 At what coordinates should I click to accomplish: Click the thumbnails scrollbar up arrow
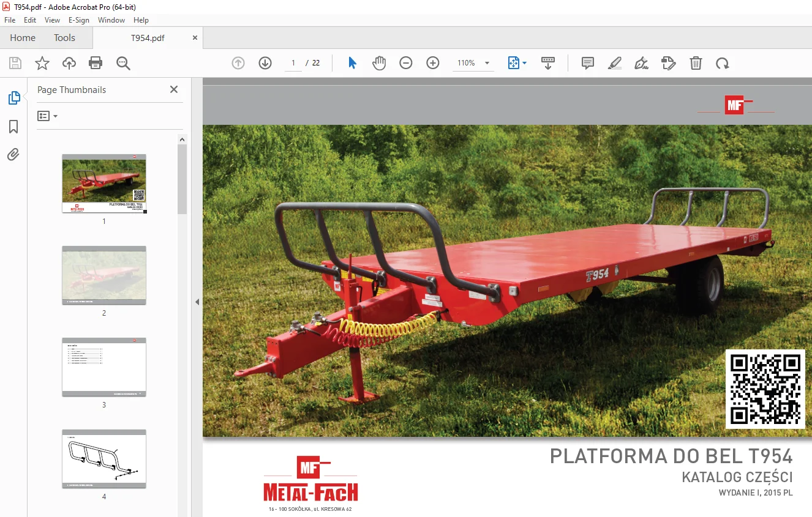click(182, 139)
